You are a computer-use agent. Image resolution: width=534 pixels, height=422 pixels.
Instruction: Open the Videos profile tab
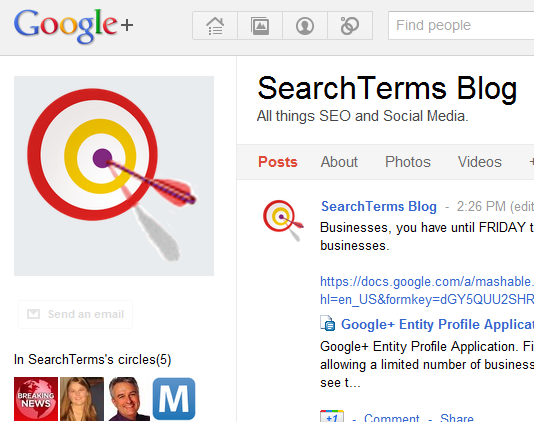[x=480, y=162]
